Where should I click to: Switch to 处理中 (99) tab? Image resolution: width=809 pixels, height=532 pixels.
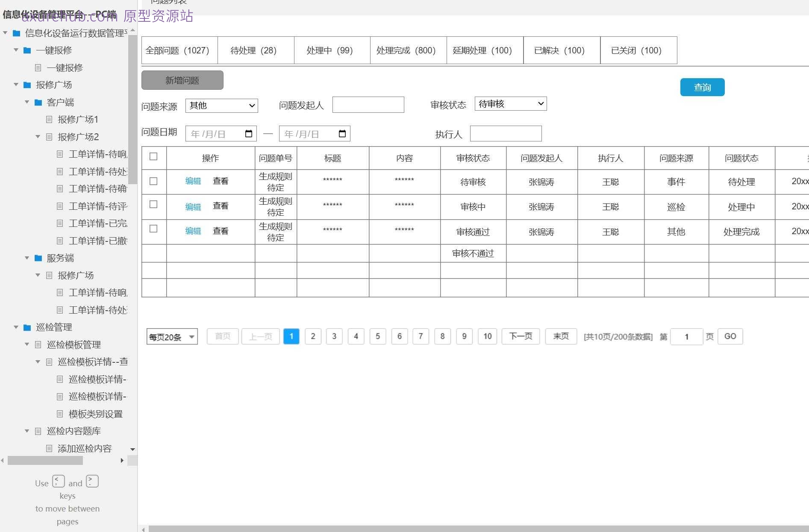tap(332, 50)
